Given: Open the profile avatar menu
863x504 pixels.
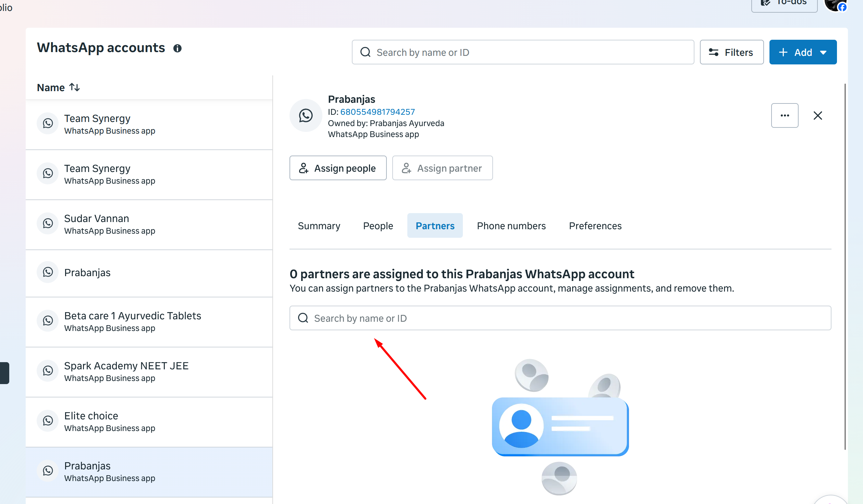Looking at the screenshot, I should click(x=835, y=5).
